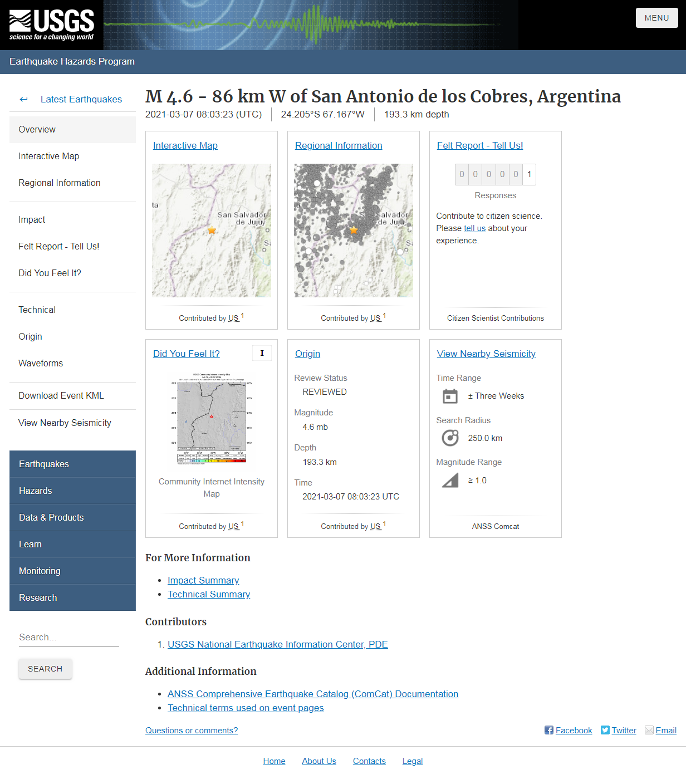
Task: Click the Search Radius compass icon
Action: point(450,438)
